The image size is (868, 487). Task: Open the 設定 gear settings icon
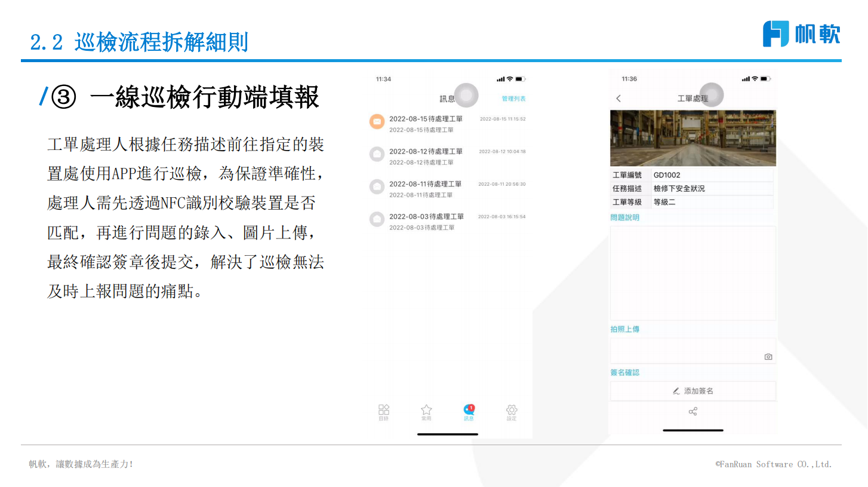[x=512, y=411]
